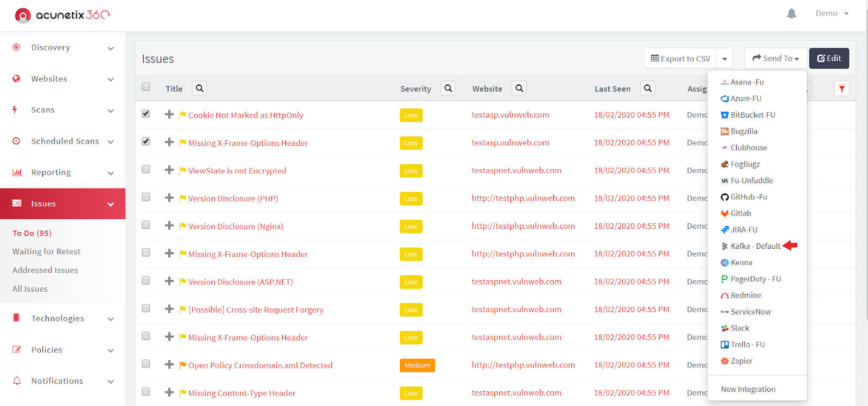Viewport: 868px width, 406px height.
Task: Click the Technologies sidebar icon
Action: pos(16,318)
